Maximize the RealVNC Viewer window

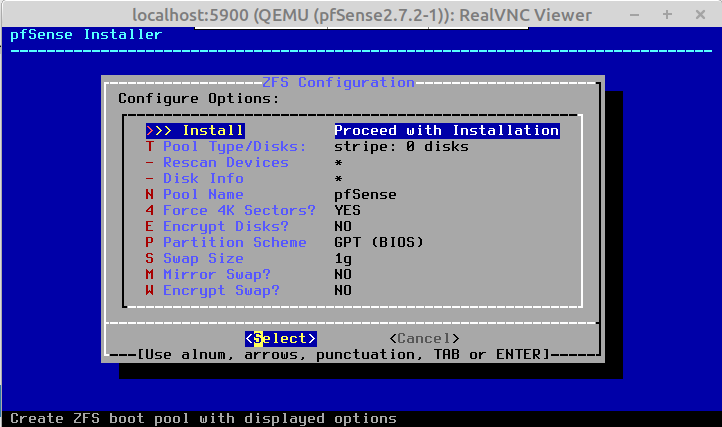point(667,15)
